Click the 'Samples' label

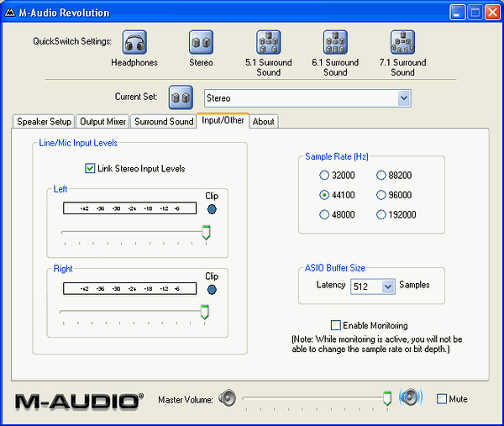(414, 285)
